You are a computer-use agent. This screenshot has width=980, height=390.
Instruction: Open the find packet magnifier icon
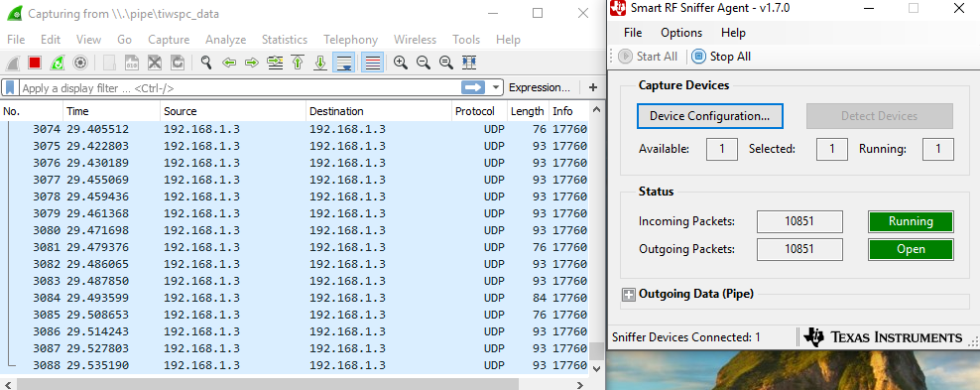[206, 63]
